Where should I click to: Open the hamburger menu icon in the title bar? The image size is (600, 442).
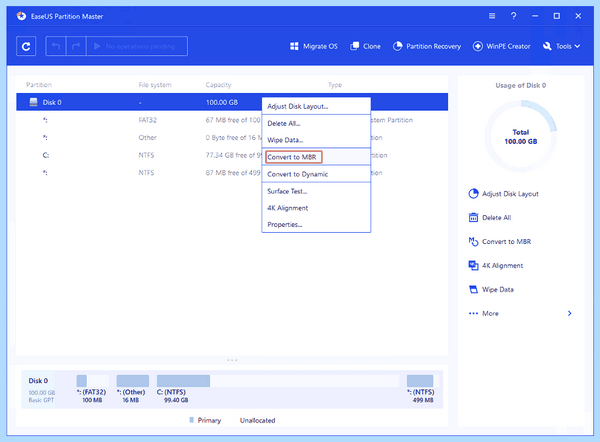[492, 16]
